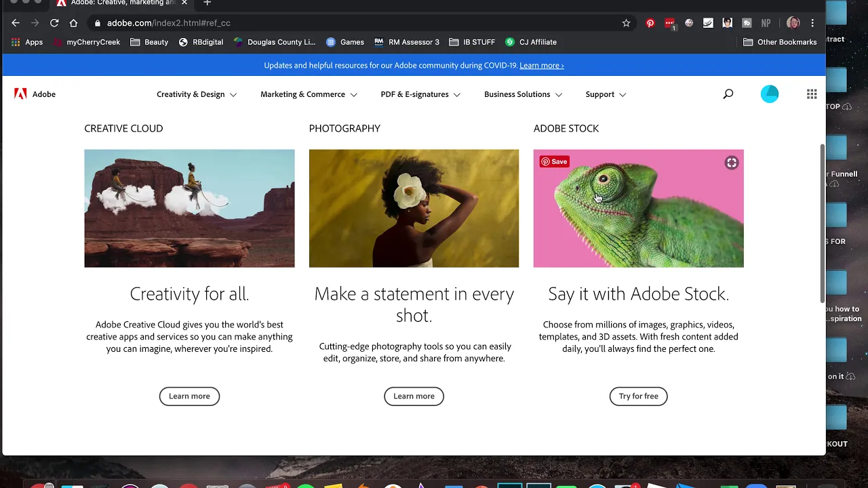Image resolution: width=868 pixels, height=488 pixels.
Task: Click the 'Choose from millions of images' paragraph
Action: pyautogui.click(x=638, y=337)
